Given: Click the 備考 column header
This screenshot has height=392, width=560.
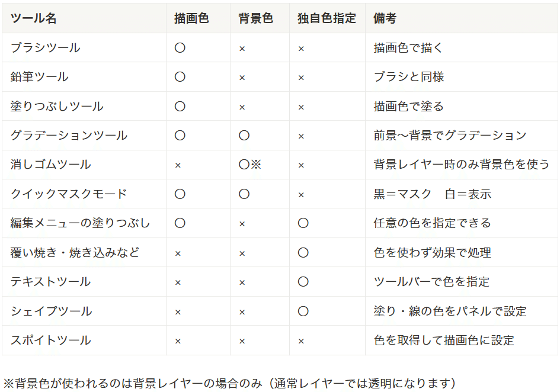Looking at the screenshot, I should point(385,18).
